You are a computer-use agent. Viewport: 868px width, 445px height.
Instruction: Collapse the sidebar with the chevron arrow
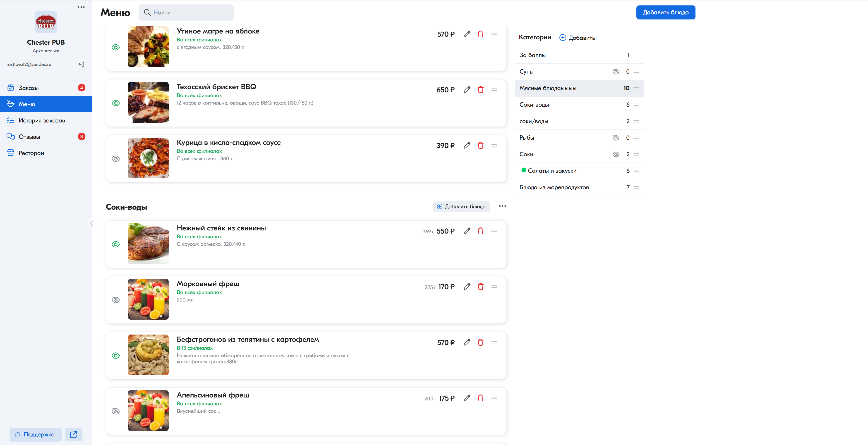pyautogui.click(x=92, y=224)
